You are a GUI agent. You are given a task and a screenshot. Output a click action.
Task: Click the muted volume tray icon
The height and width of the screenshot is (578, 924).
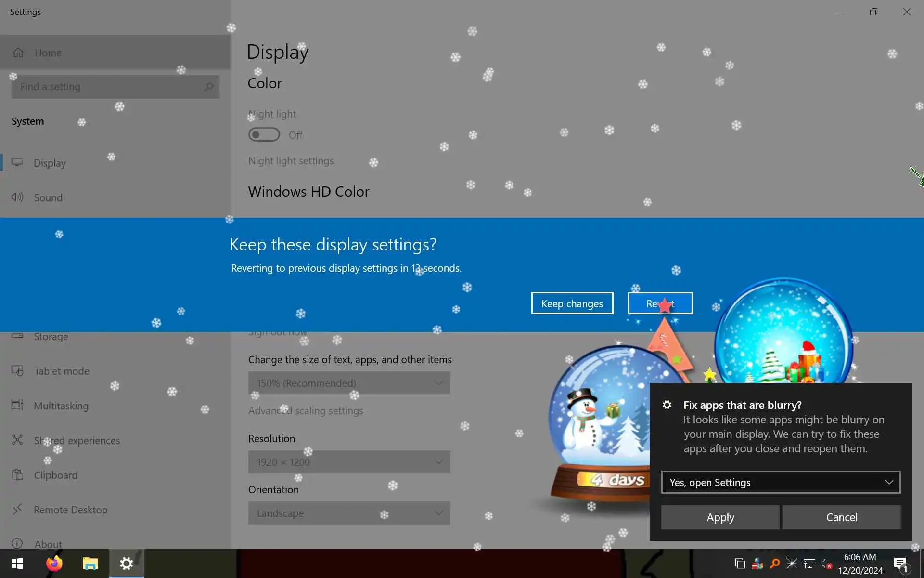pos(826,563)
